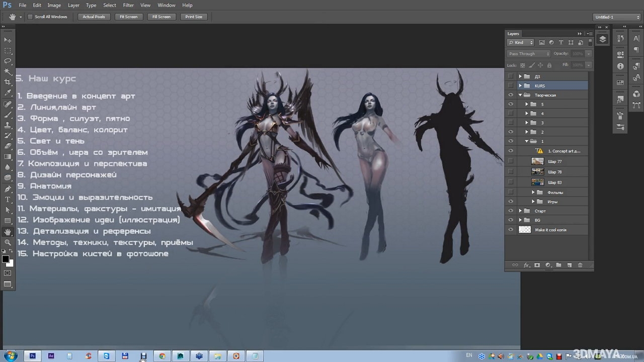Hide group 5 visibility

(x=511, y=104)
